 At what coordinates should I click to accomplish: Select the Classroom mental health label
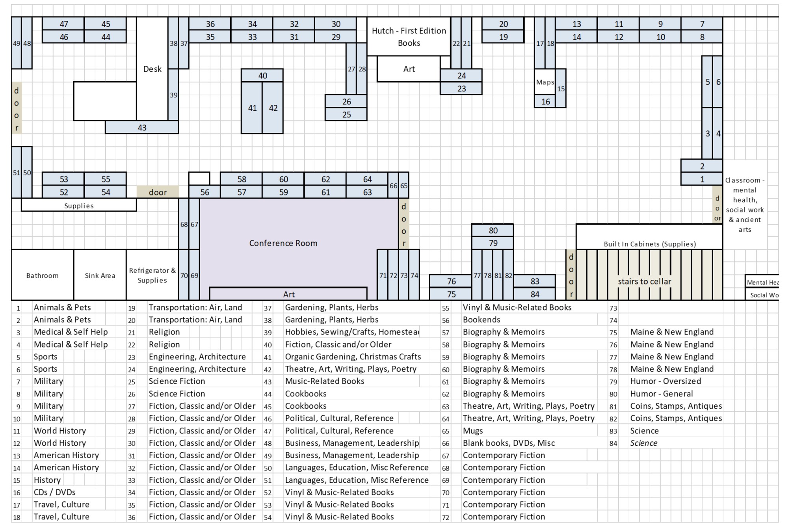tap(744, 205)
